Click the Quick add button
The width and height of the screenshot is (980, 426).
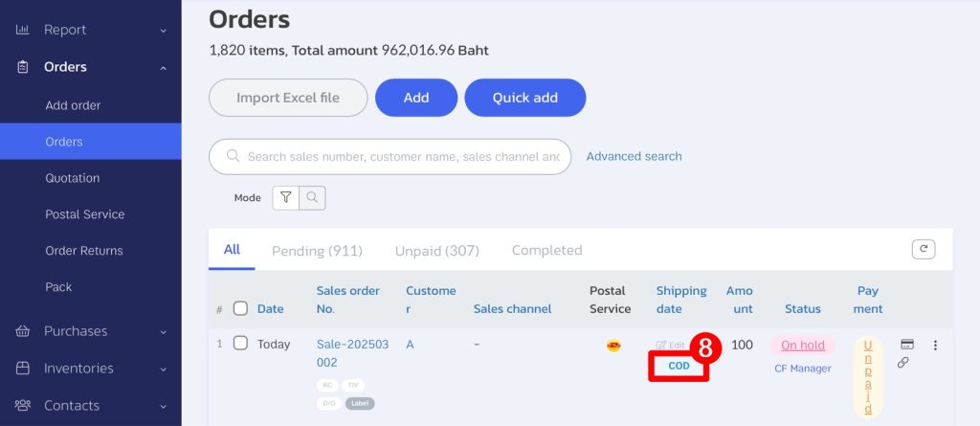pyautogui.click(x=525, y=98)
